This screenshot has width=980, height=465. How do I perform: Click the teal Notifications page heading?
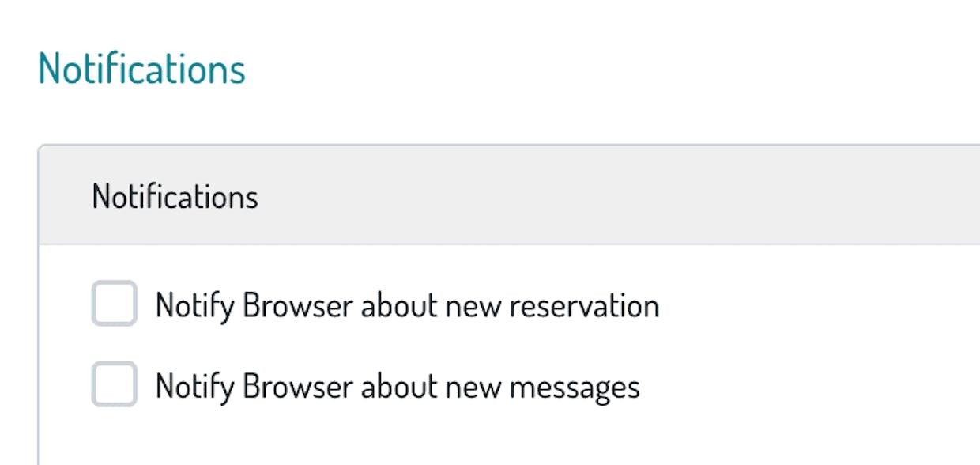click(142, 69)
